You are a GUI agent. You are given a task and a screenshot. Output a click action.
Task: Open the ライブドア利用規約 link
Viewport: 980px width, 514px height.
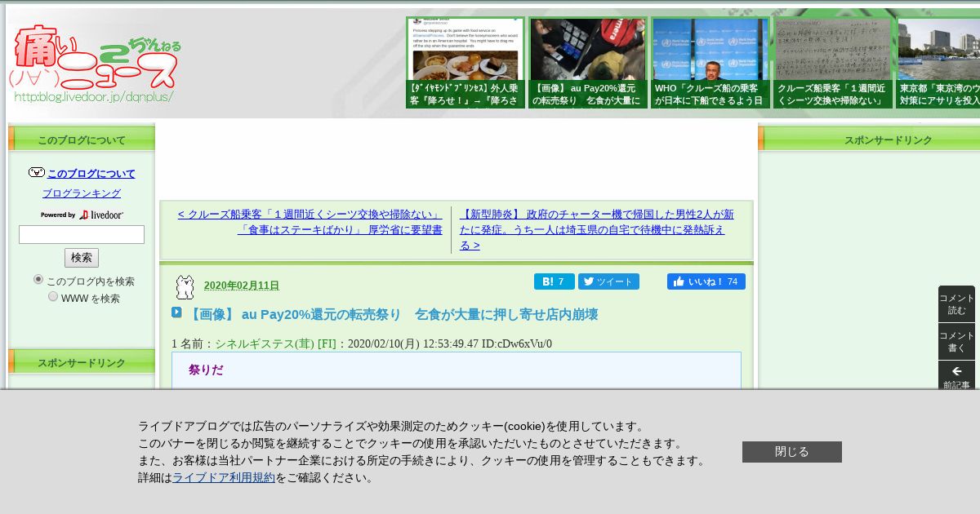coord(224,478)
